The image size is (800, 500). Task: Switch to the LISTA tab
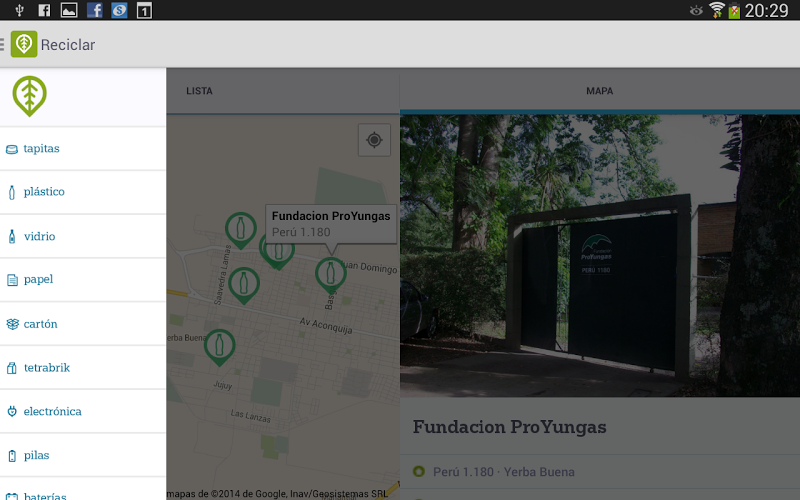[199, 91]
